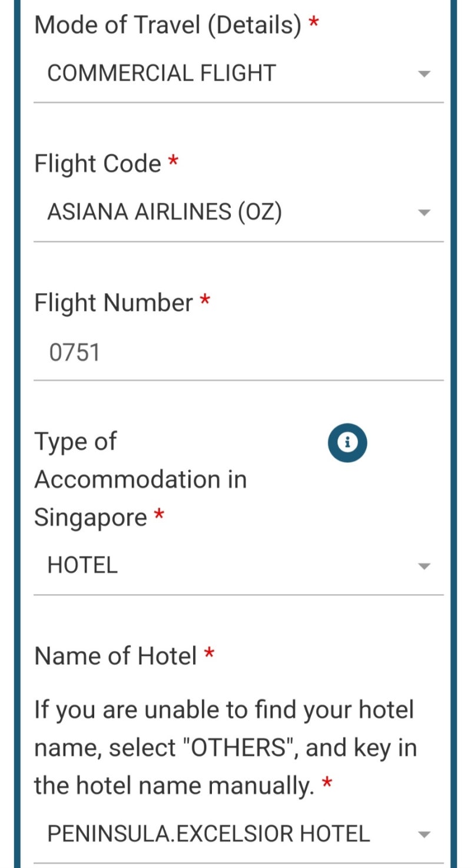Click the hint text mentioning "OTHERS"
Image resolution: width=471 pixels, height=868 pixels.
tap(225, 748)
